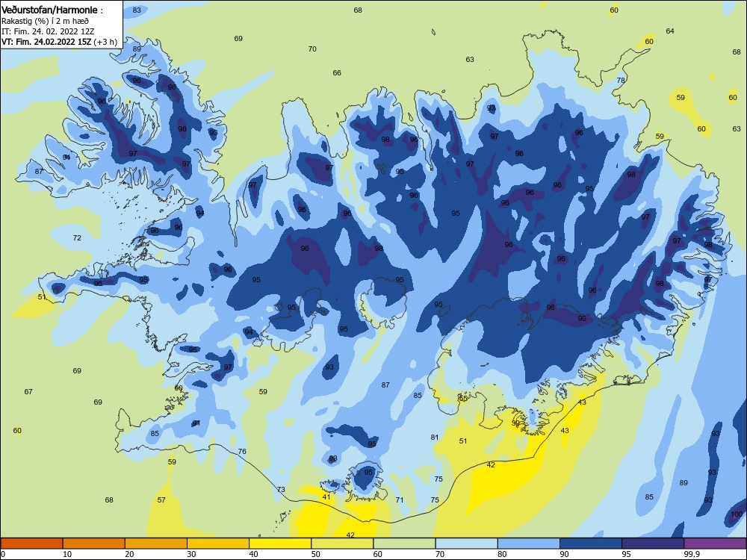Click the purple legend swatch above 99.9
747x560 pixels.
715,544
